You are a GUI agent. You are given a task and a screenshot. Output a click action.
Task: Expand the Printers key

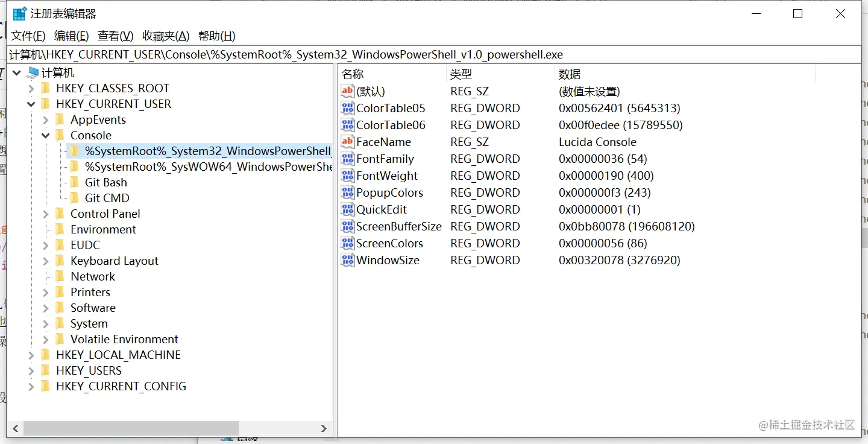click(45, 293)
